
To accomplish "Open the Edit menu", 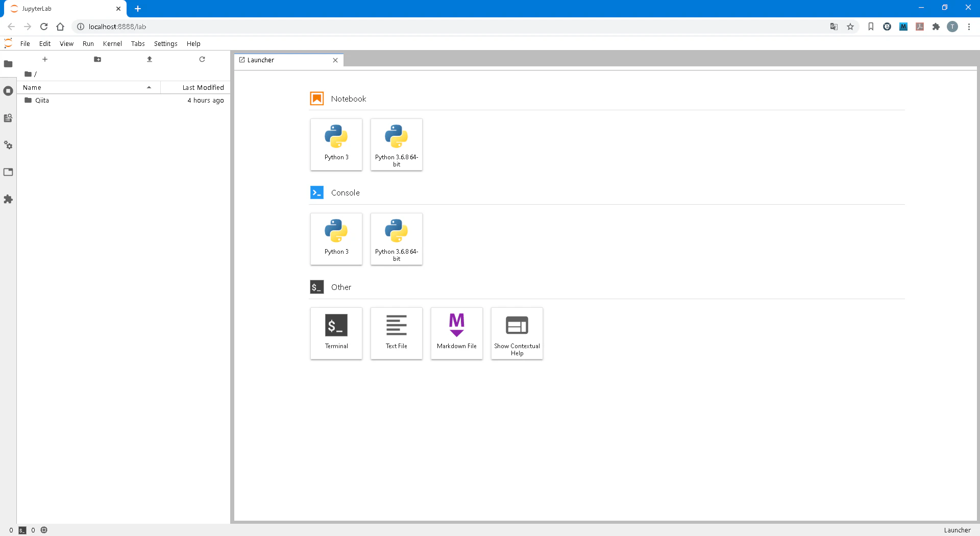I will pos(45,43).
